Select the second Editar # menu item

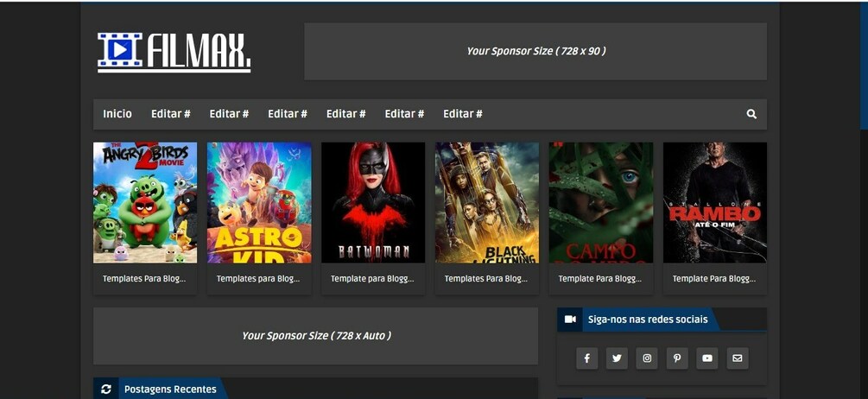click(x=229, y=114)
